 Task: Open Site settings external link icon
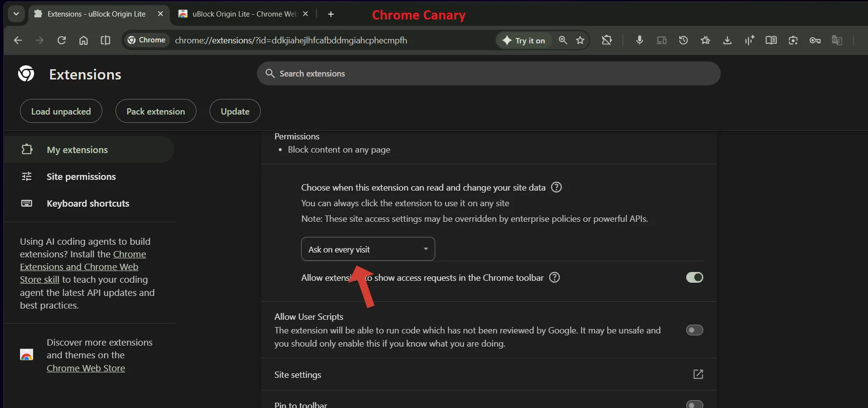pyautogui.click(x=698, y=374)
